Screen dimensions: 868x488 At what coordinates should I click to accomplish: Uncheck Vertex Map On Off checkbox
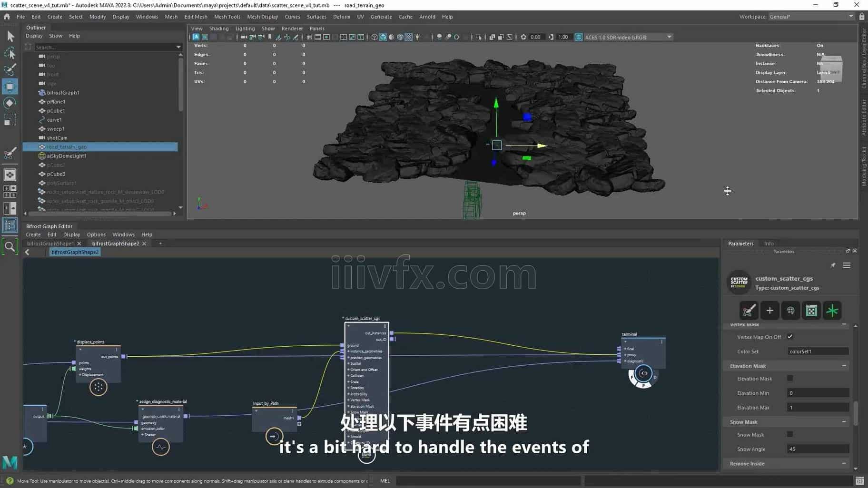tap(790, 337)
